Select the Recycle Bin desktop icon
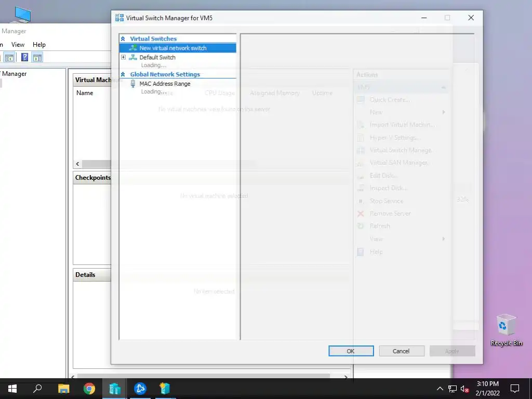This screenshot has width=532, height=399. tap(506, 330)
